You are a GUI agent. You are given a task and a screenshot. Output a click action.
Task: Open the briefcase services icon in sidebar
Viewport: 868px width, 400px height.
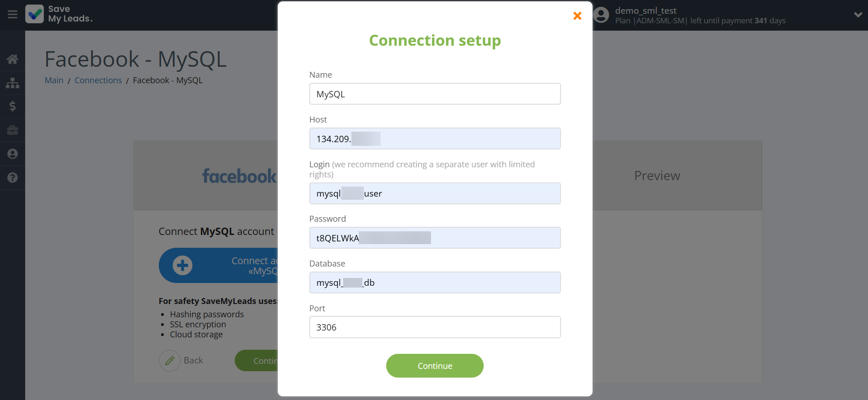(12, 130)
